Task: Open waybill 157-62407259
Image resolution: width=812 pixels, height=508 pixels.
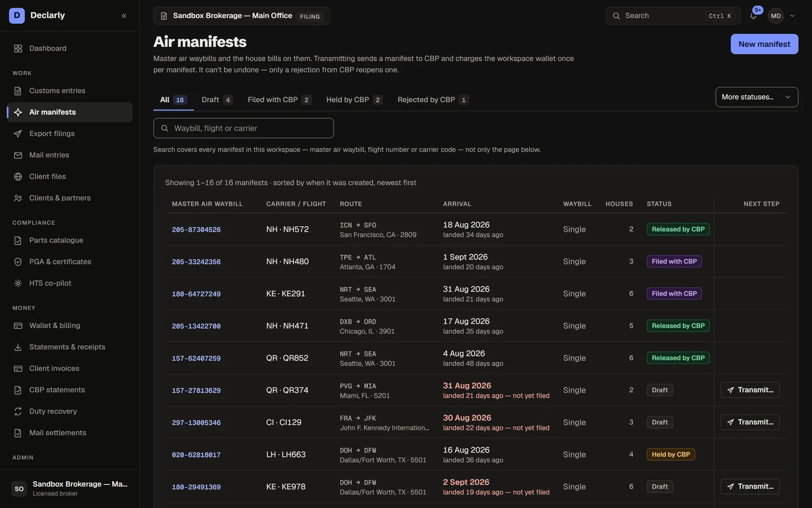Action: click(x=196, y=359)
